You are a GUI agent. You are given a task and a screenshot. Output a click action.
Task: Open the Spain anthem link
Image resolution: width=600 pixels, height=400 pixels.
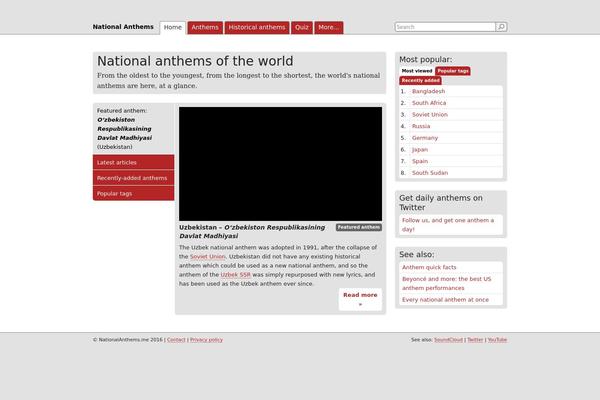[x=420, y=161]
